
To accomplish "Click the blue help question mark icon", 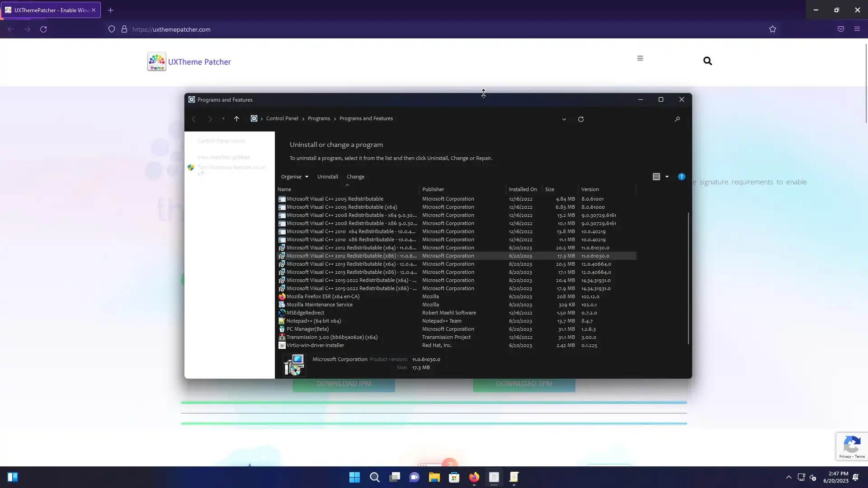I will (x=681, y=177).
